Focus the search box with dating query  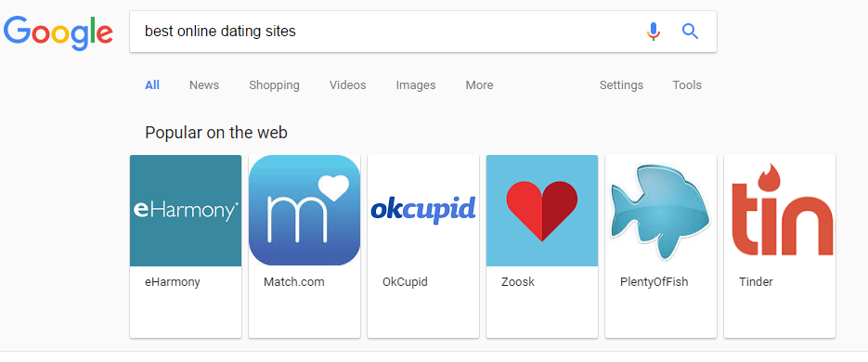click(387, 32)
